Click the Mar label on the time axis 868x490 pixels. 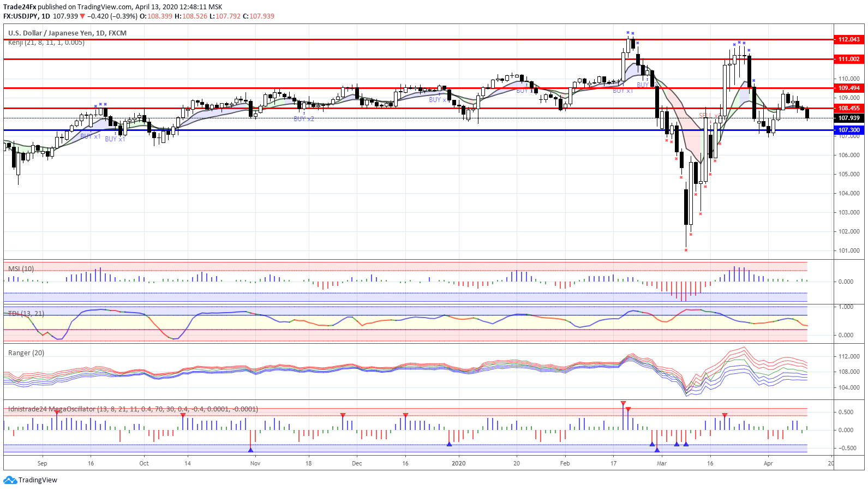pos(662,463)
